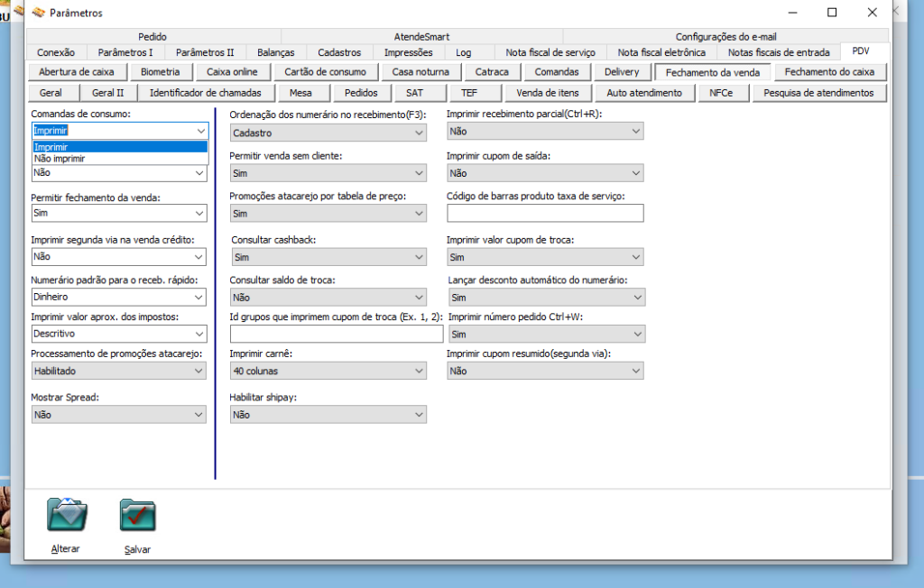Screen dimensions: 924x588
Task: Click Identificador de chamadas button
Action: [x=205, y=93]
